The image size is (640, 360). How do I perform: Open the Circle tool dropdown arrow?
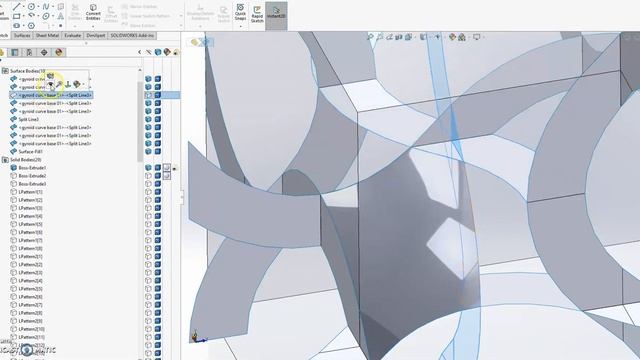pos(38,7)
